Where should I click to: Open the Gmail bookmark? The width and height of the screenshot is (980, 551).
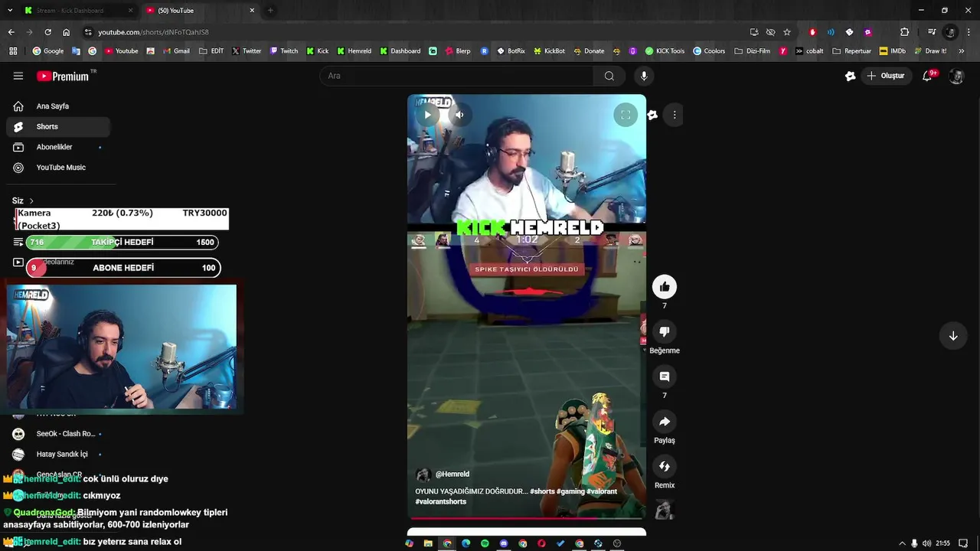click(176, 51)
